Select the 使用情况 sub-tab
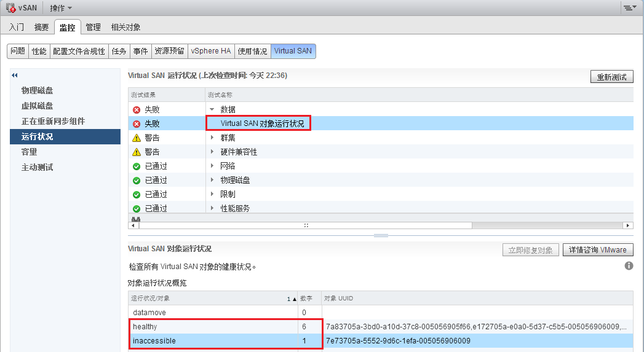The height and width of the screenshot is (352, 644). [252, 51]
